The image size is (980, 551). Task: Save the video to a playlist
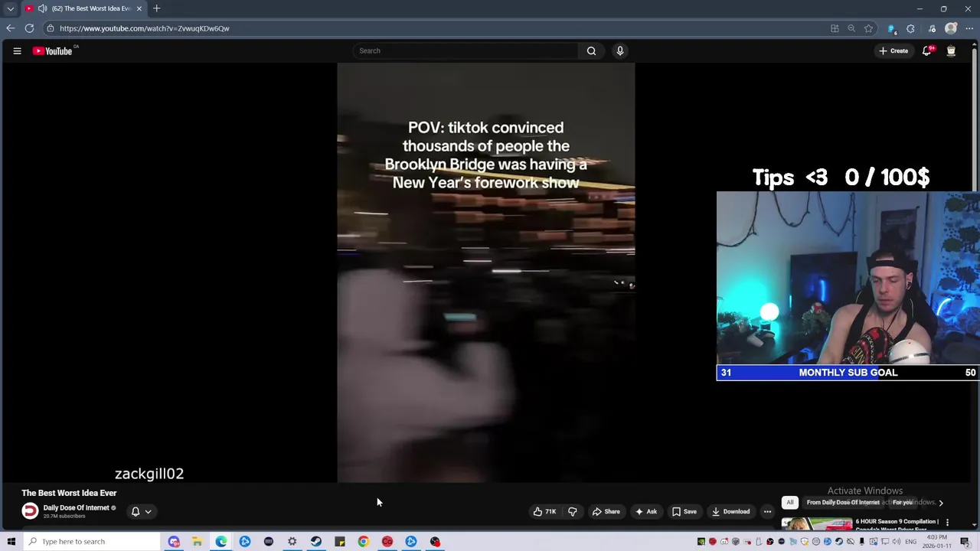(x=684, y=511)
